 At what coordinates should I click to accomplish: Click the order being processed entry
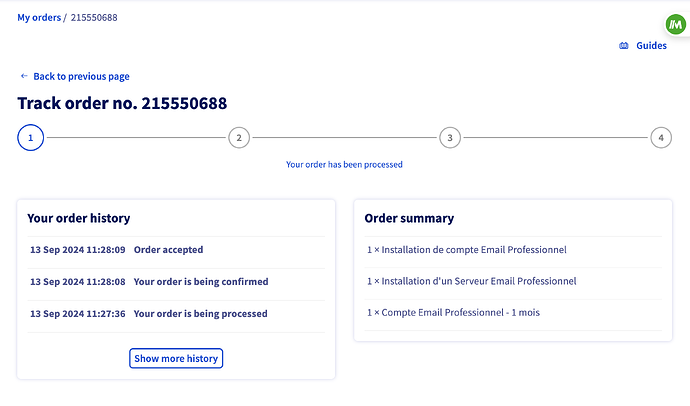(176, 314)
